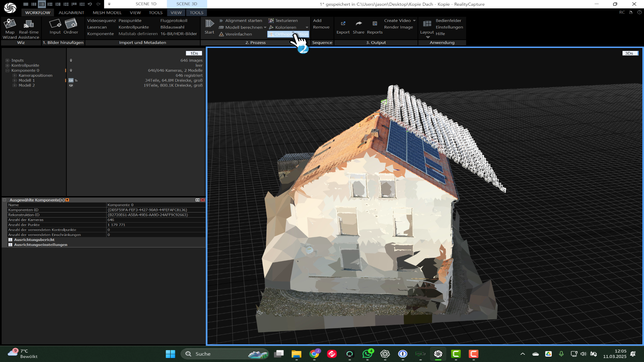Screen dimensions: 644x362
Task: Switch to the ALIGNMENT ribbon tab
Action: click(x=71, y=13)
